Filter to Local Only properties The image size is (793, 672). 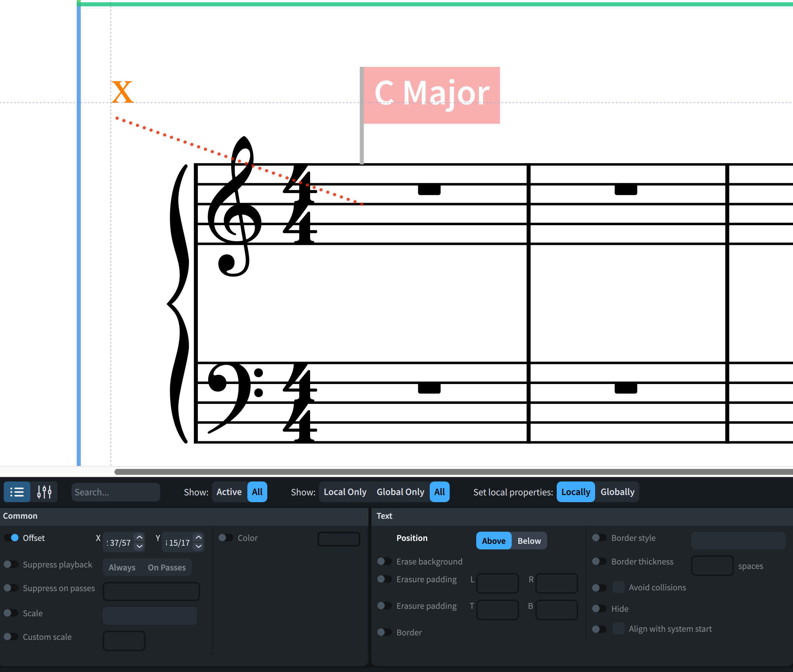click(345, 492)
